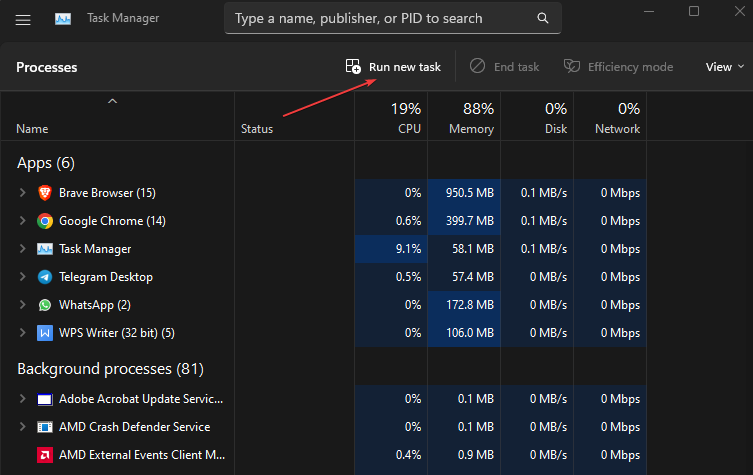753x475 pixels.
Task: Maximize the Task Manager window
Action: click(x=693, y=11)
